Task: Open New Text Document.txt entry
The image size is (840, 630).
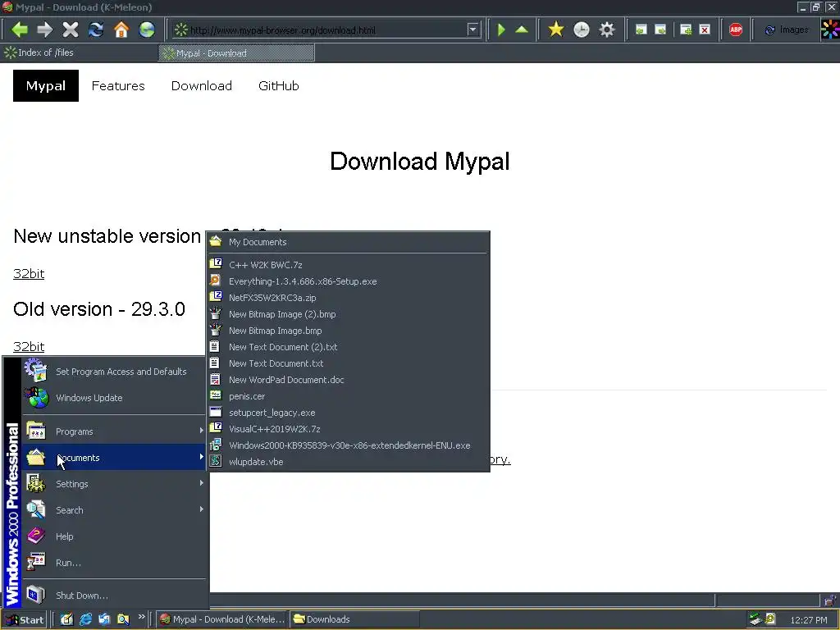Action: (x=348, y=363)
